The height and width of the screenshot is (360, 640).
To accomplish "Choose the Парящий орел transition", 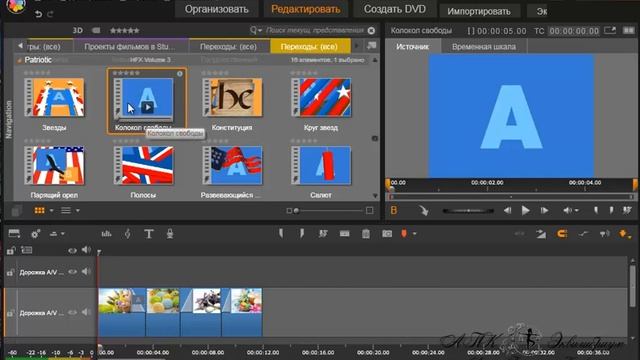I will (x=54, y=165).
